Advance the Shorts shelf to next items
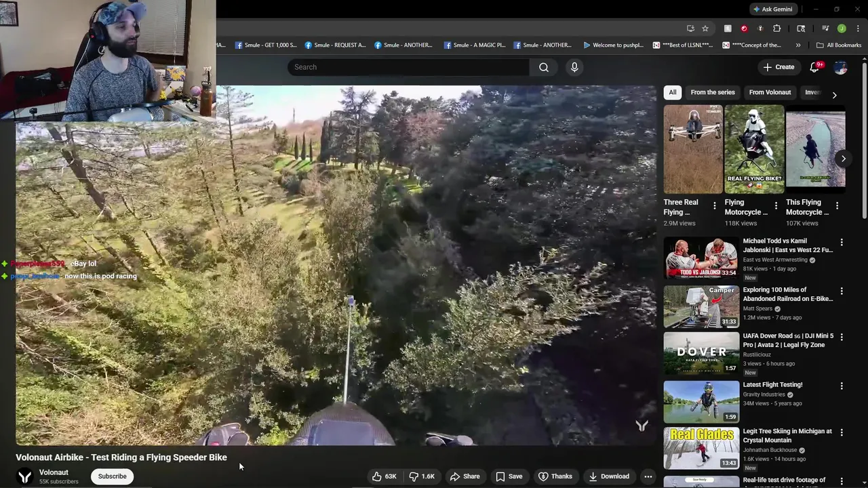The image size is (868, 488). click(843, 159)
